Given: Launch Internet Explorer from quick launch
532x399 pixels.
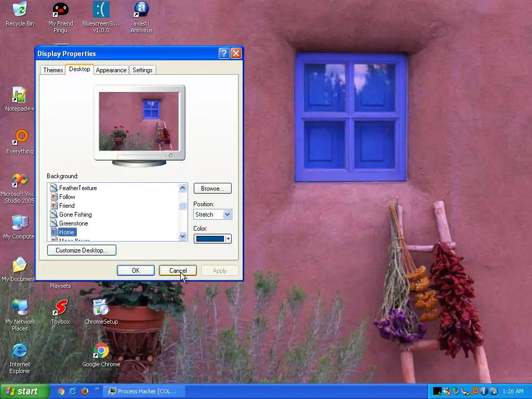Looking at the screenshot, I should (73, 391).
